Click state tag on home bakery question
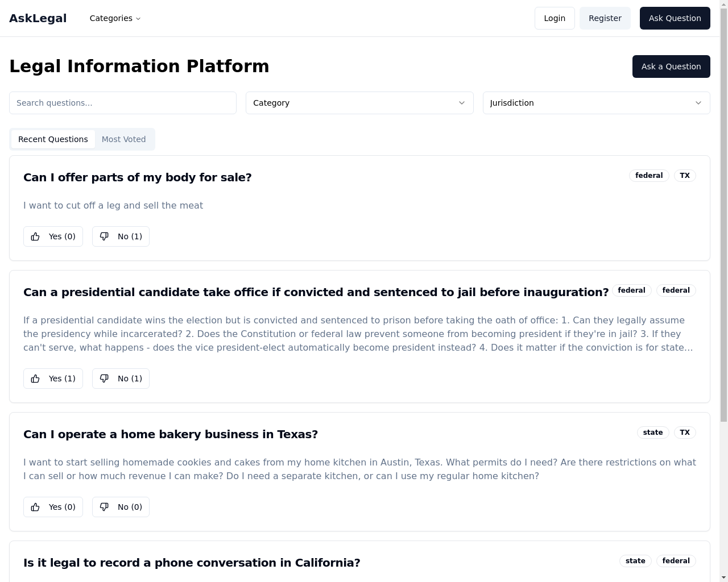The image size is (728, 582). pos(653,433)
